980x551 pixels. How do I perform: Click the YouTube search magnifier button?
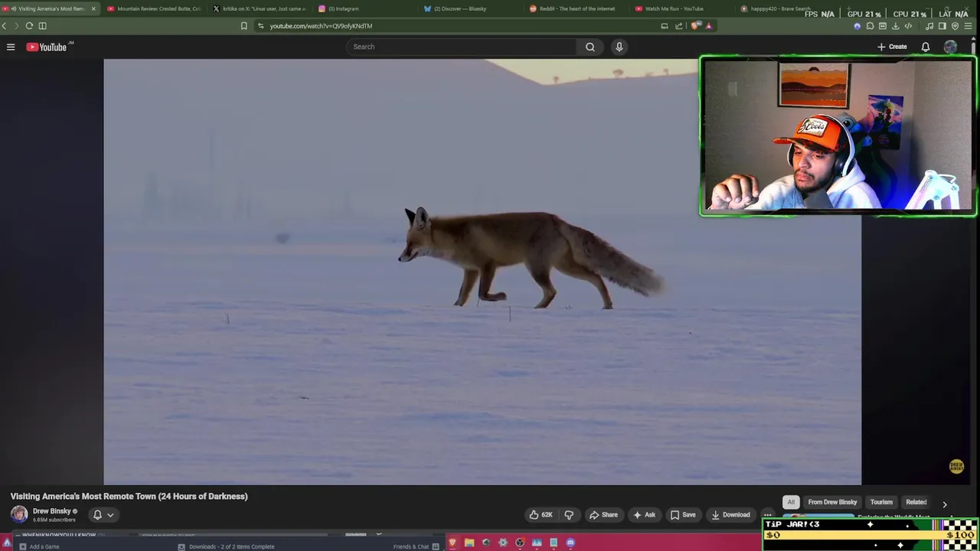click(x=590, y=47)
